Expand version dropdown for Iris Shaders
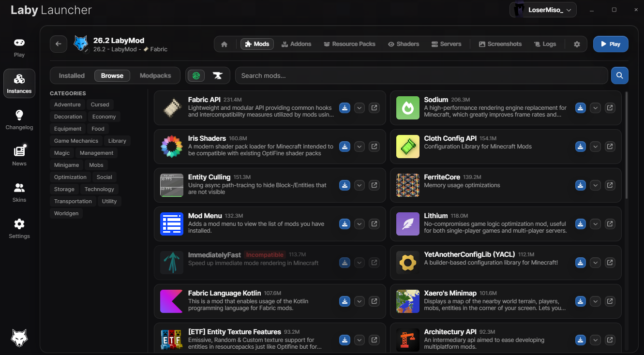The image size is (644, 355). (x=359, y=147)
